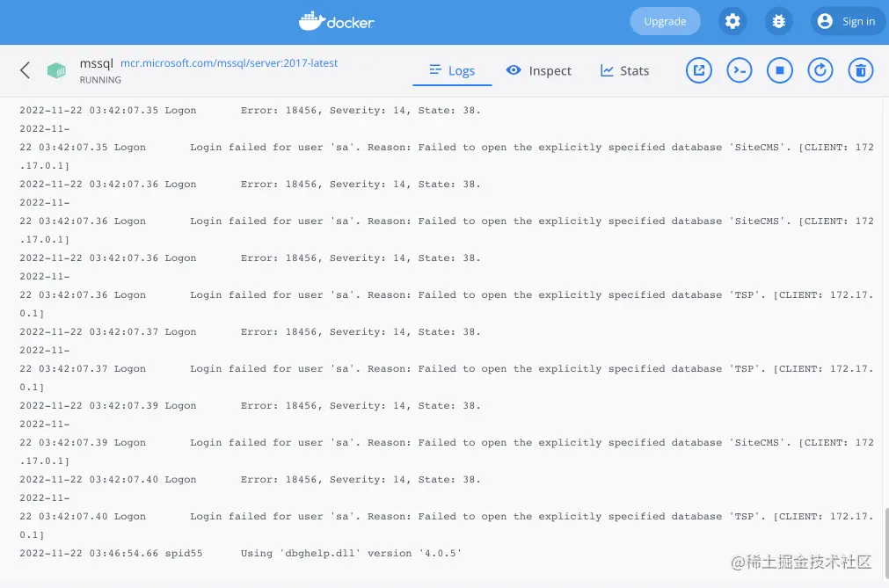889x588 pixels.
Task: Go back using the left chevron arrow
Action: click(x=25, y=70)
